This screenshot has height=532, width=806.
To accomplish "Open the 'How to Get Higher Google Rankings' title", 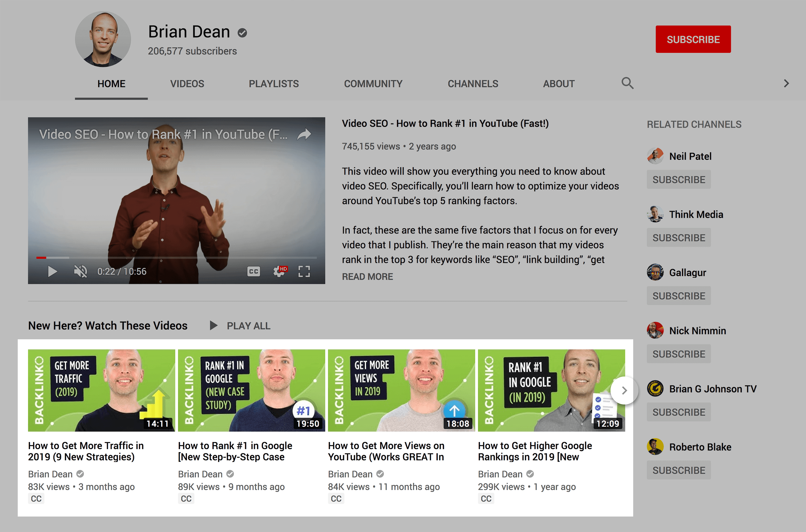I will pos(535,451).
